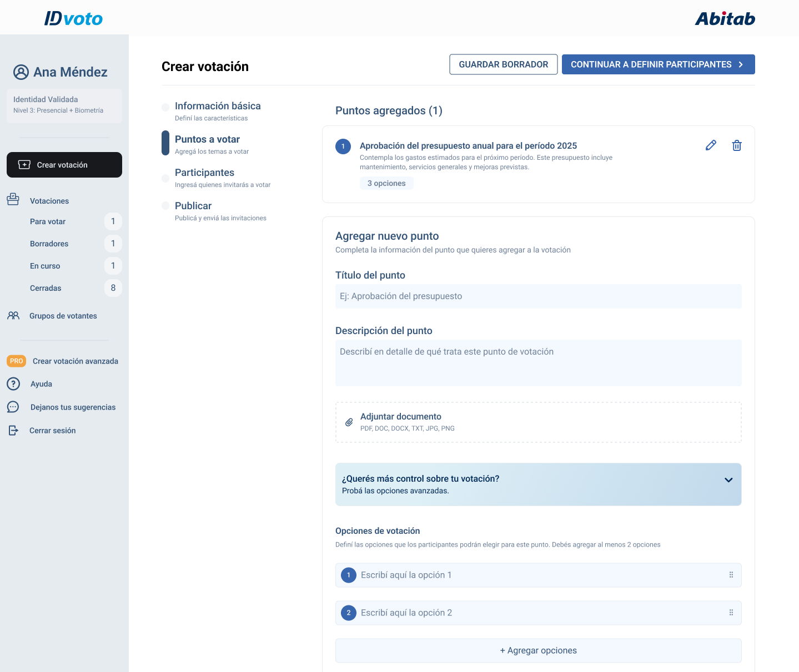
Task: Open Cerradas votations list
Action: [46, 288]
